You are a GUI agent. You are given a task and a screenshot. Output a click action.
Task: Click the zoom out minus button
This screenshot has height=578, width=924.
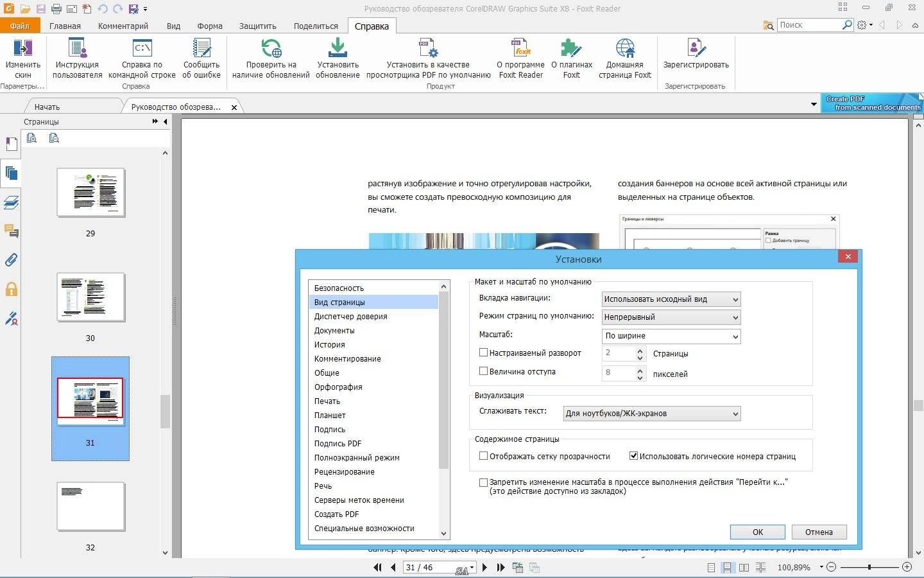click(832, 567)
